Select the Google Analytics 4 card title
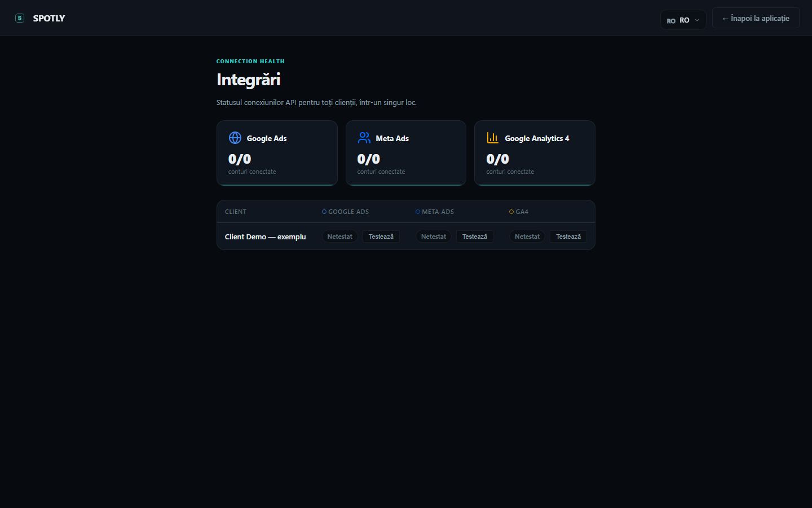Viewport: 812px width, 508px height. click(x=537, y=138)
